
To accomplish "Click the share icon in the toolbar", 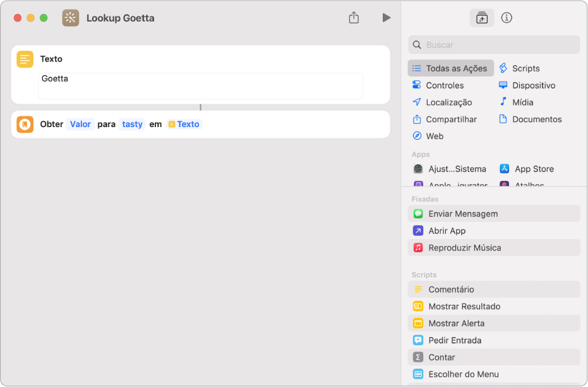I will [x=354, y=18].
